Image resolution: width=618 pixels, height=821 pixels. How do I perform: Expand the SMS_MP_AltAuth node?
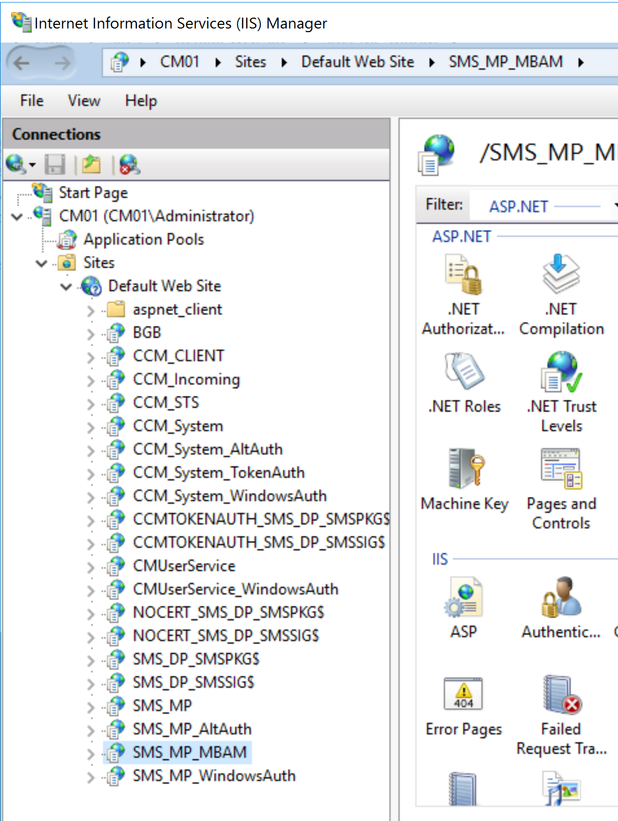[x=91, y=730]
